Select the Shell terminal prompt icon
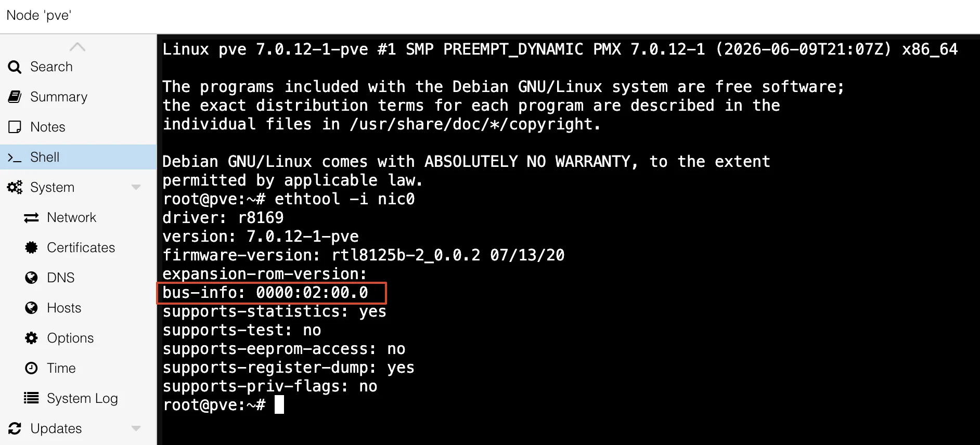This screenshot has height=445, width=980. point(15,158)
